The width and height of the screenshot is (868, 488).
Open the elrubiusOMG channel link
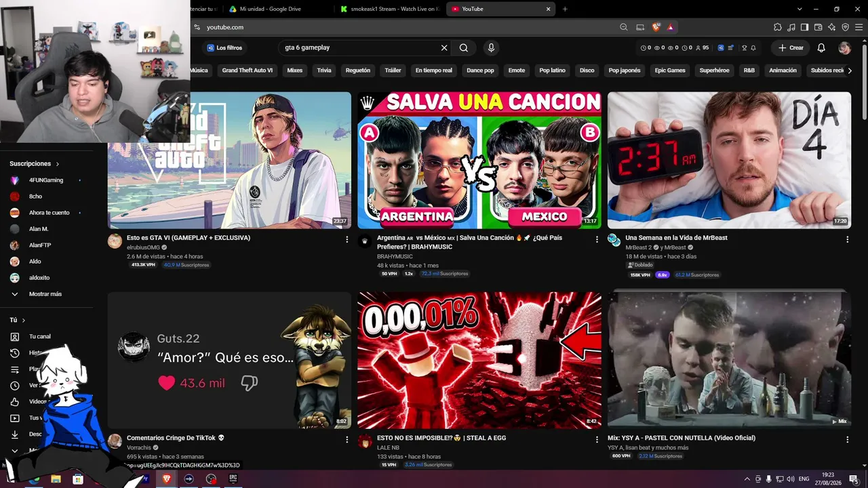[x=143, y=247]
